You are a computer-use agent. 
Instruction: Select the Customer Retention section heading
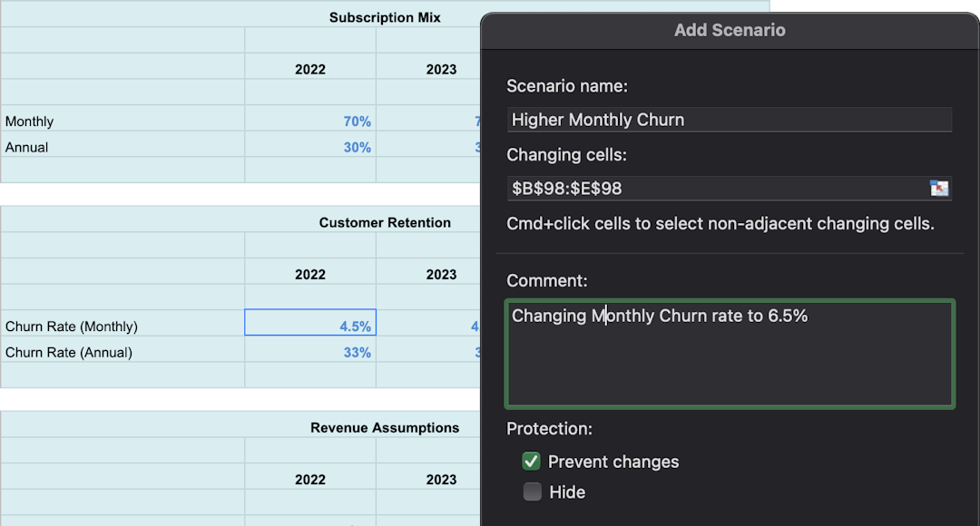click(385, 222)
